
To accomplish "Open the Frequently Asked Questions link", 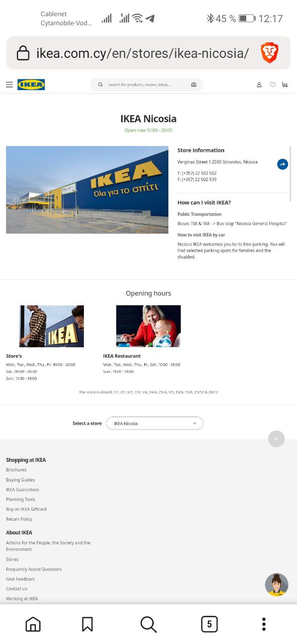I will (x=34, y=569).
